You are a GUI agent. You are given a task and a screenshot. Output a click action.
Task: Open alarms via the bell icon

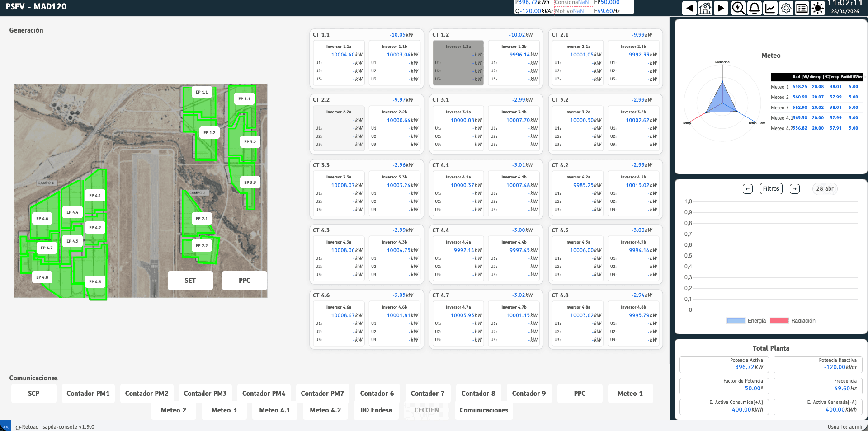[754, 8]
